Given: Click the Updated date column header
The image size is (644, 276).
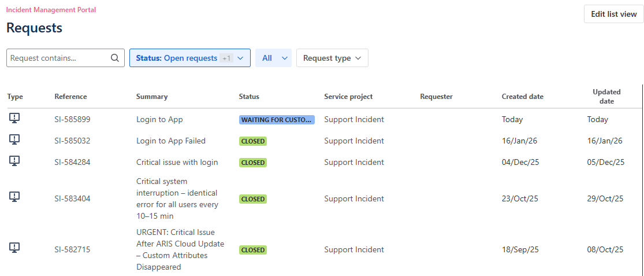Looking at the screenshot, I should 606,96.
